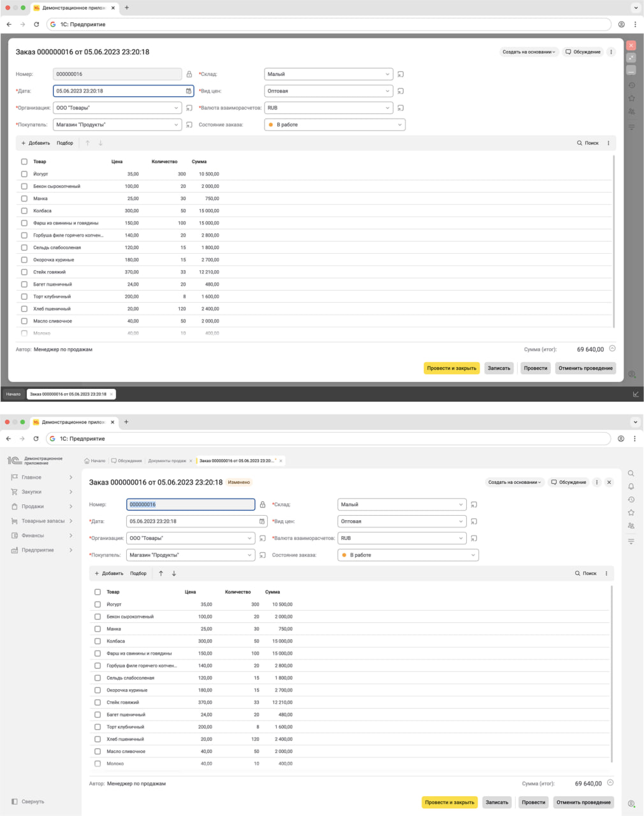The width and height of the screenshot is (644, 816).
Task: Tick Стейк говяжий checkbox in top window
Action: (24, 272)
